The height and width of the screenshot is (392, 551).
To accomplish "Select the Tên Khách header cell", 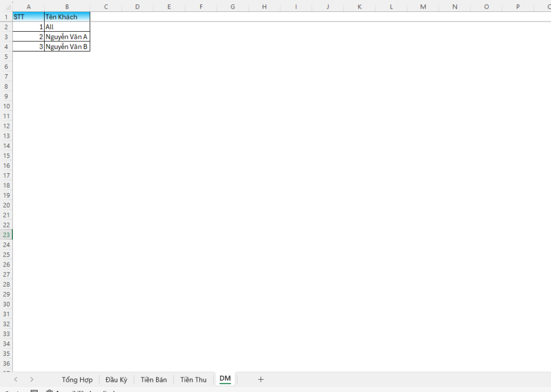I will [67, 17].
